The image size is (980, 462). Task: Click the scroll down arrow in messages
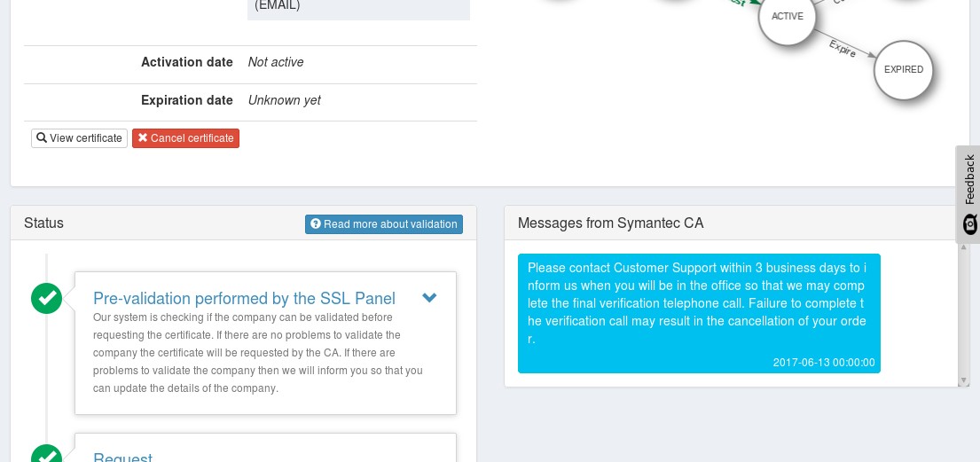(963, 380)
